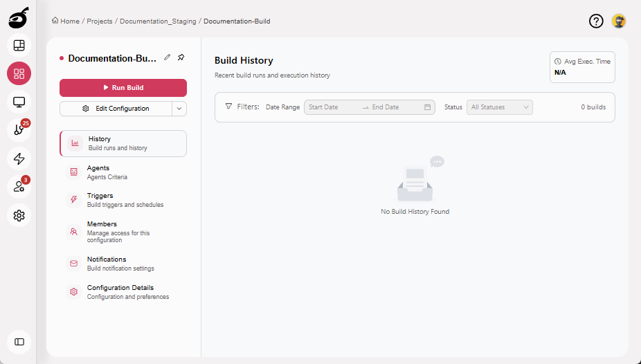The image size is (641, 364).
Task: Click the N/A value in the Avg Exec. Time card
Action: 560,73
